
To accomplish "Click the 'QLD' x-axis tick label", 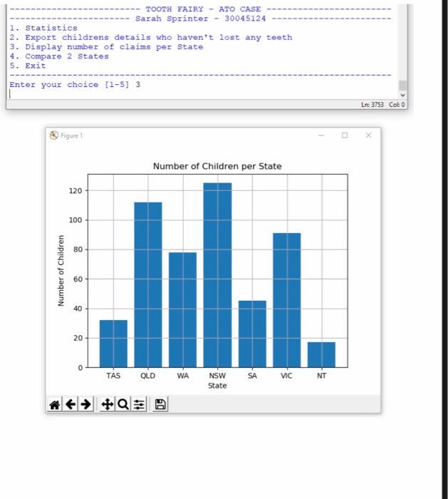I will 148,376.
